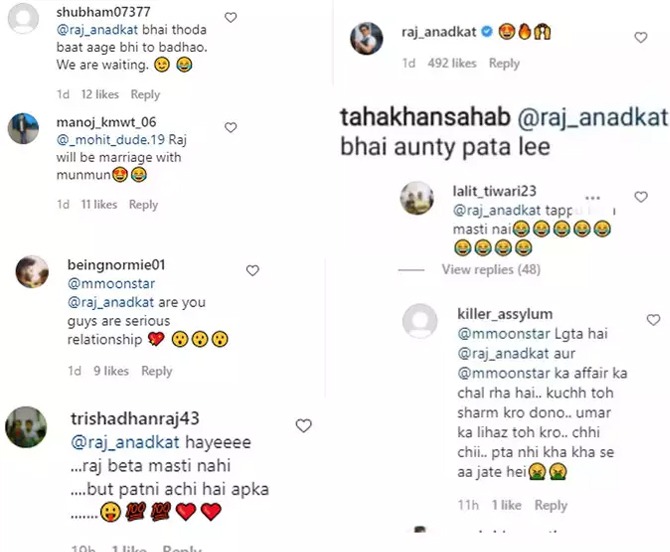Image resolution: width=670 pixels, height=552 pixels.
Task: Open @_mohit_dude.19 mention link
Action: coord(111,140)
